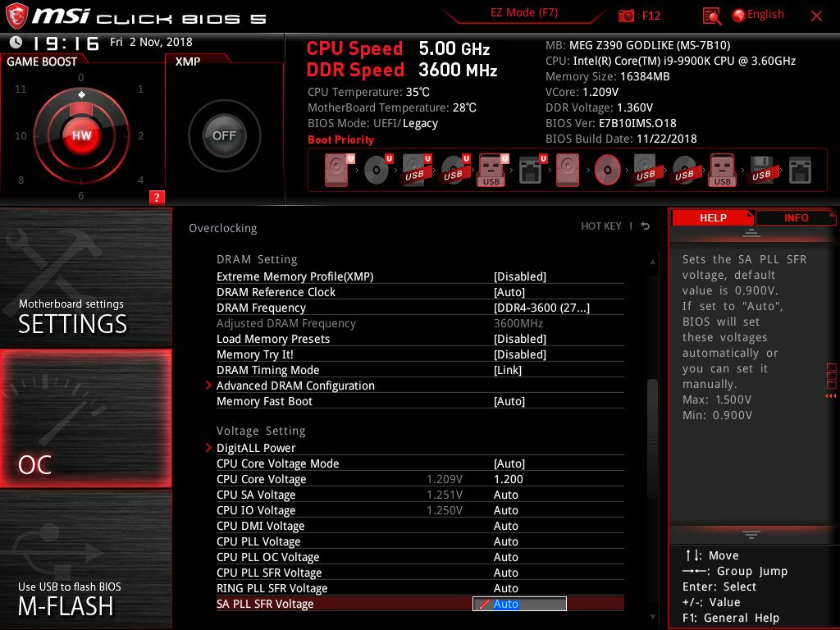The width and height of the screenshot is (840, 630).
Task: Open DRAM Timing Mode [Link] dropdown
Action: (507, 370)
